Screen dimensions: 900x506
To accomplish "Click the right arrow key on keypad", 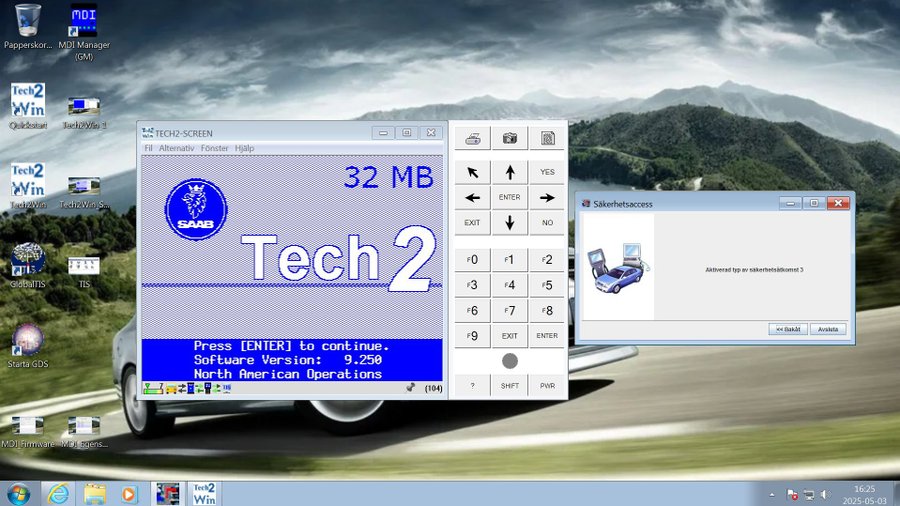I will pyautogui.click(x=547, y=197).
